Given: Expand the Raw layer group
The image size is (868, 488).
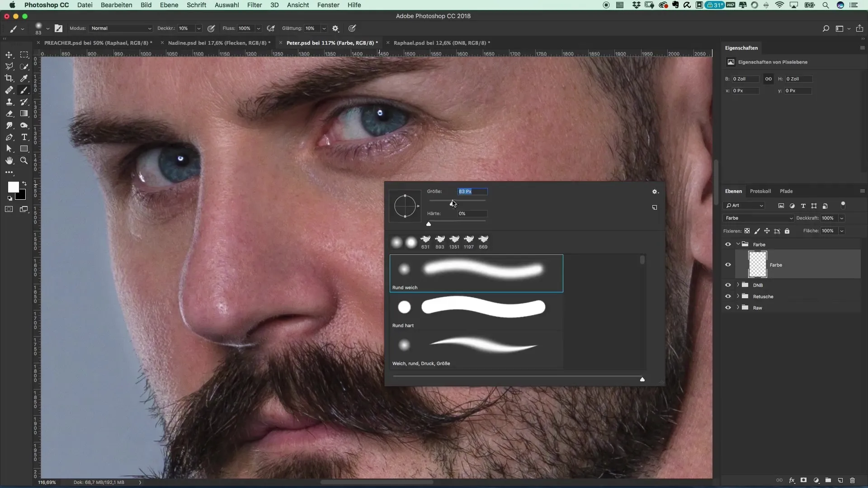Looking at the screenshot, I should pyautogui.click(x=738, y=308).
